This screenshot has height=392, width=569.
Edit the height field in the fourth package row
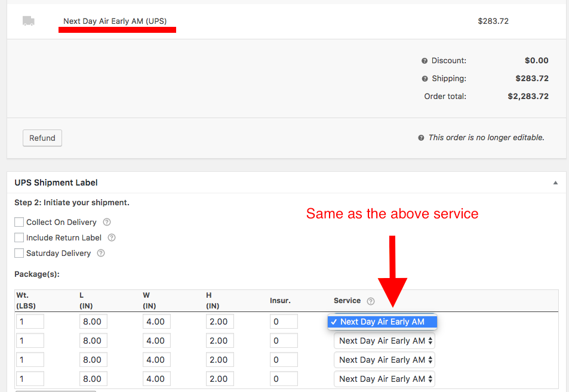click(x=220, y=379)
